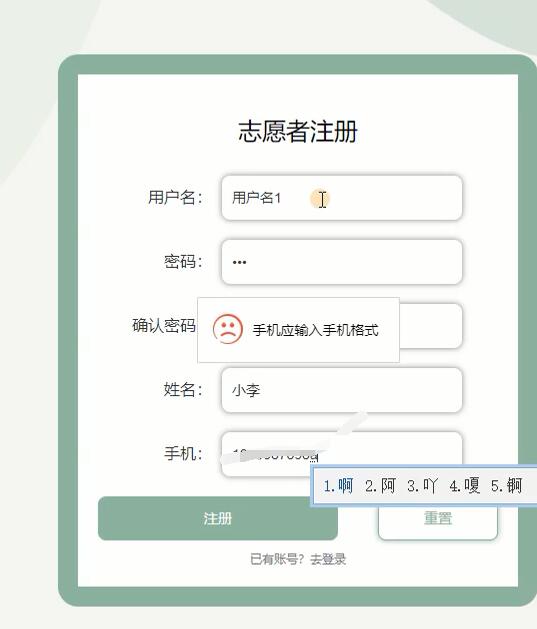Select IME candidate 5 锕
This screenshot has width=537, height=629.
coord(507,486)
